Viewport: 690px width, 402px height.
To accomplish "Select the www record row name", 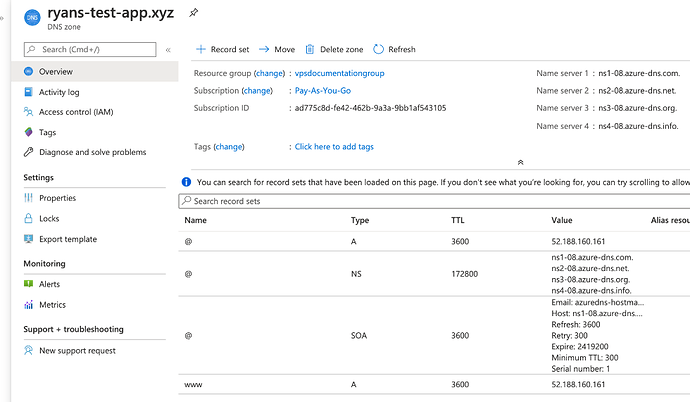I will click(193, 384).
